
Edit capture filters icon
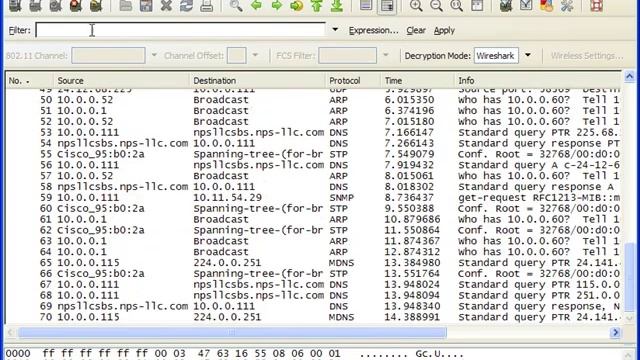[x=506, y=5]
